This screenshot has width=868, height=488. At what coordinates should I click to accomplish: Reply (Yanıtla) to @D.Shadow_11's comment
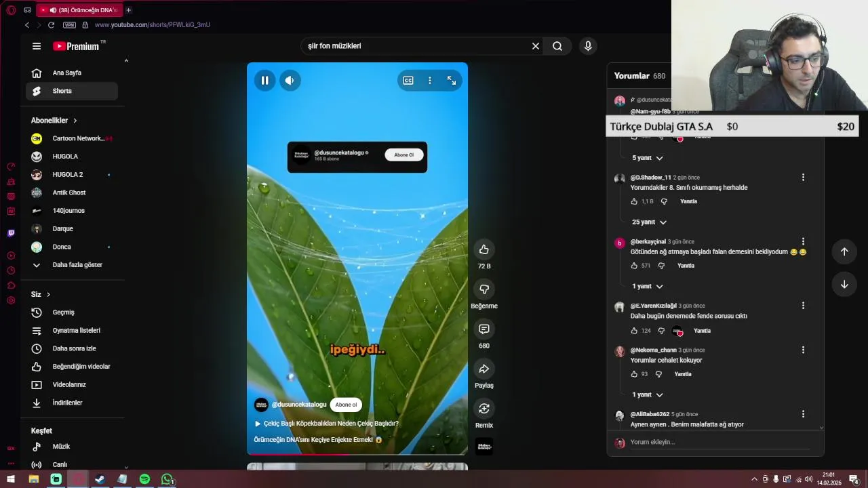click(688, 201)
